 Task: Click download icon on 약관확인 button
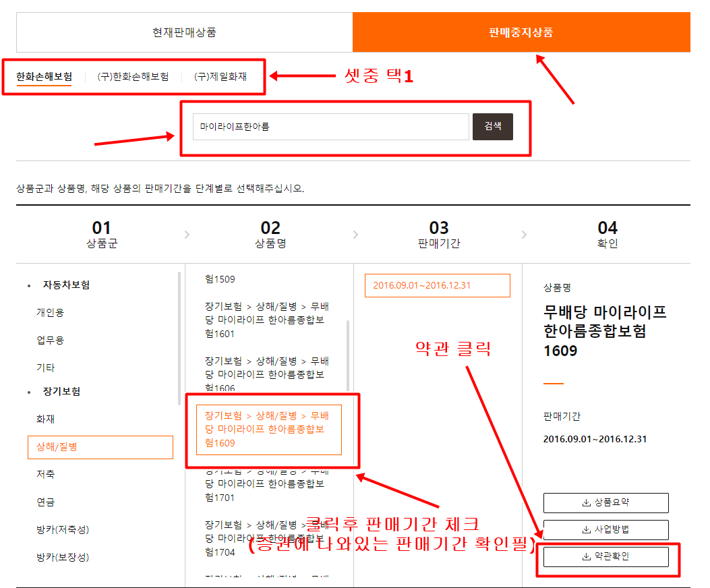(587, 557)
